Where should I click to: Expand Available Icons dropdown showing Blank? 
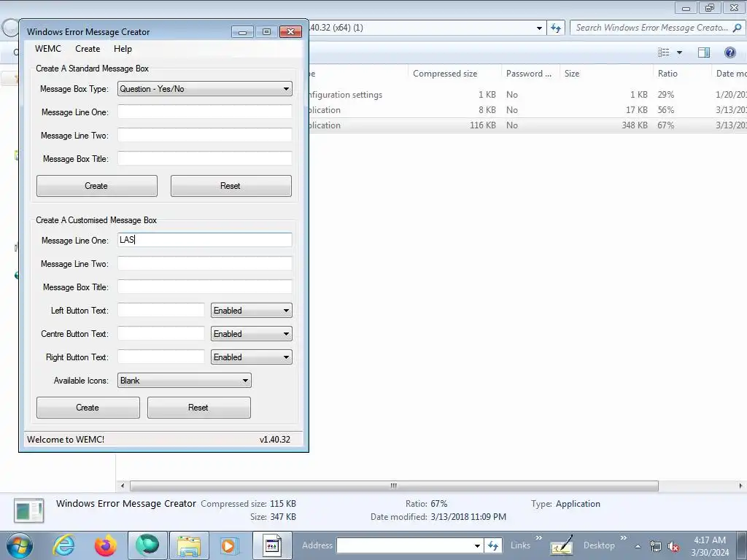pos(185,381)
